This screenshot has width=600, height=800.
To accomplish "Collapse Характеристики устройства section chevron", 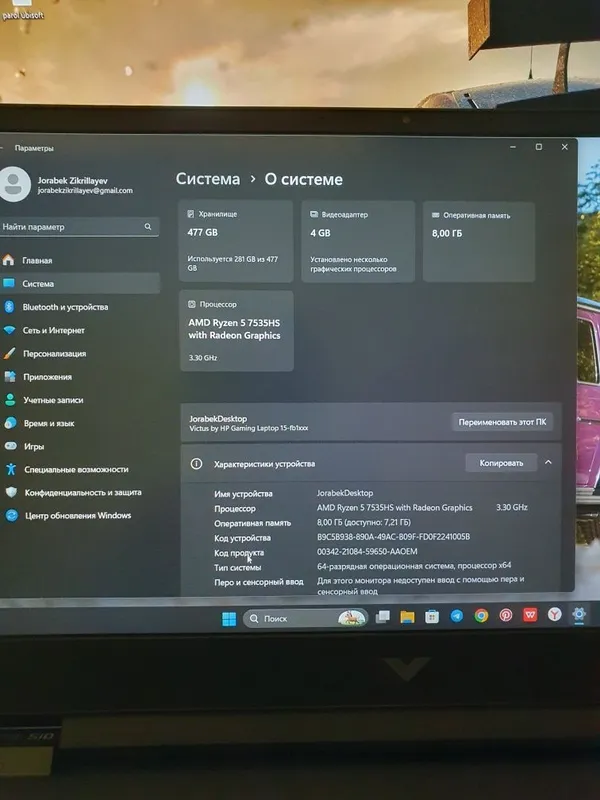I will pos(548,462).
